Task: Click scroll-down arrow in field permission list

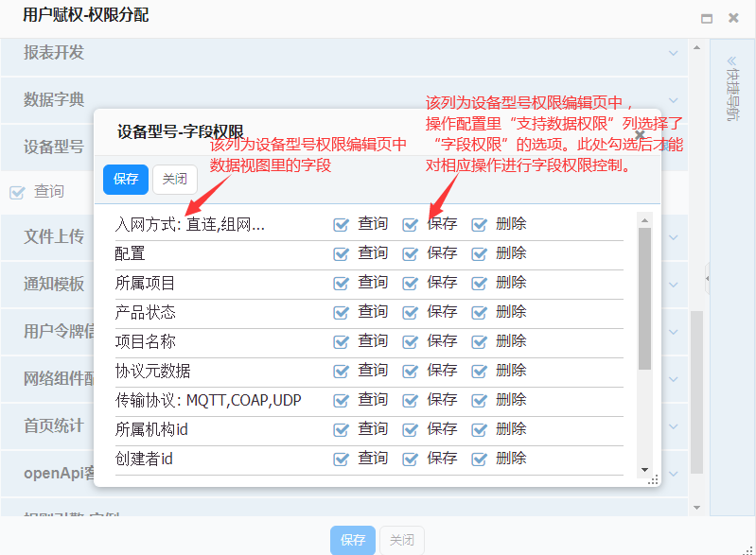Action: 645,469
